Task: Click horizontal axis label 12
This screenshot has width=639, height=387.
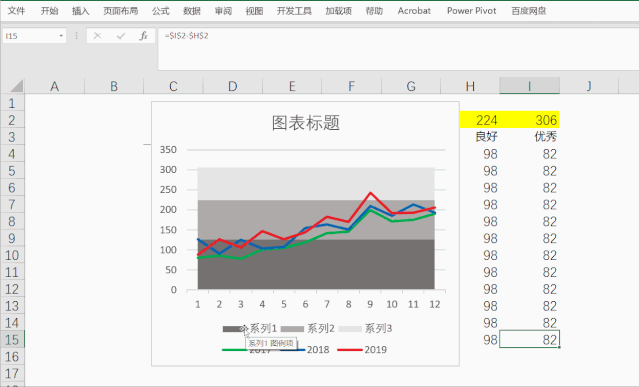Action: click(435, 304)
